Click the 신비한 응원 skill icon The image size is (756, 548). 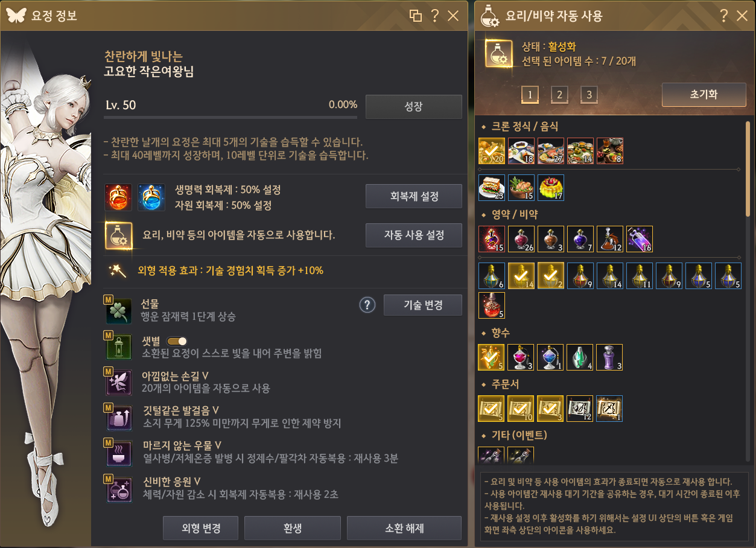coord(119,489)
